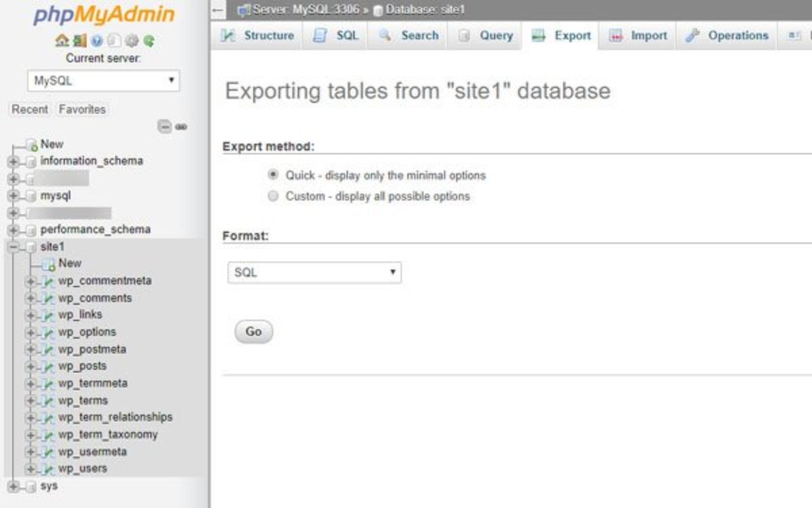
Task: Click the green reload navigation icon
Action: (x=148, y=41)
